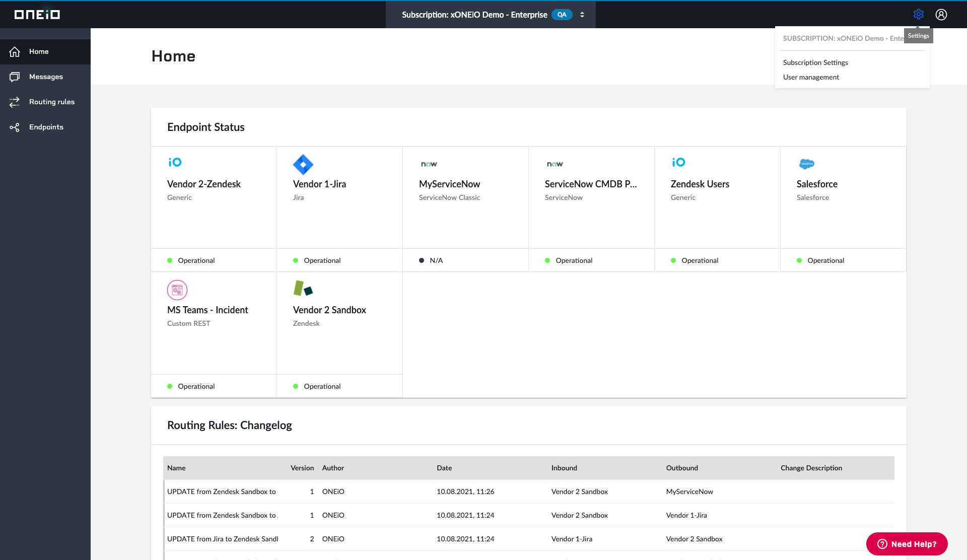Open the Settings gear icon
967x560 pixels.
coord(918,14)
